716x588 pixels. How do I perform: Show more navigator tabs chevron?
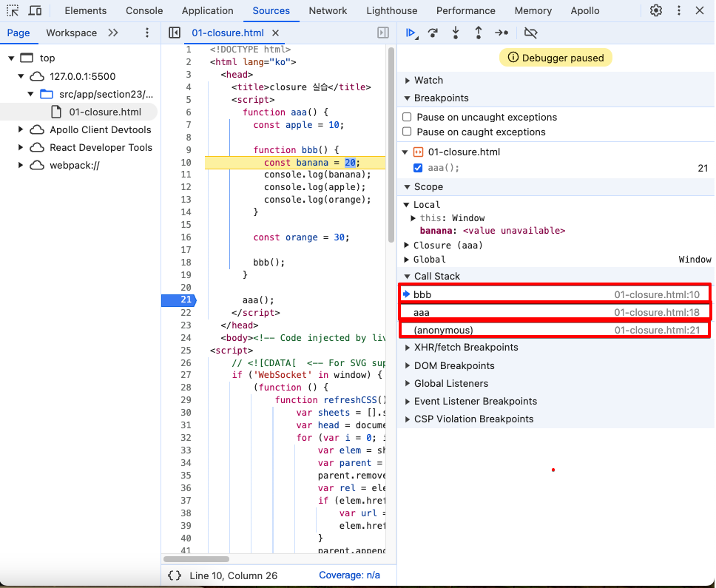point(112,33)
